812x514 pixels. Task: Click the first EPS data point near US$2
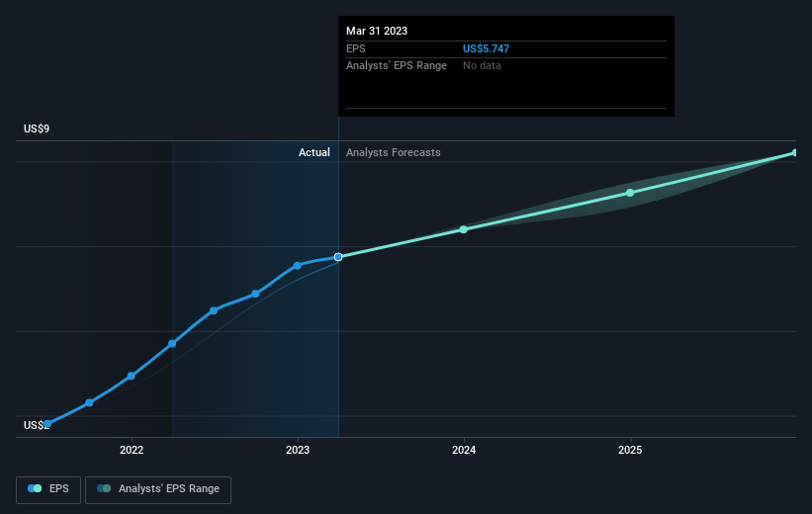point(47,423)
